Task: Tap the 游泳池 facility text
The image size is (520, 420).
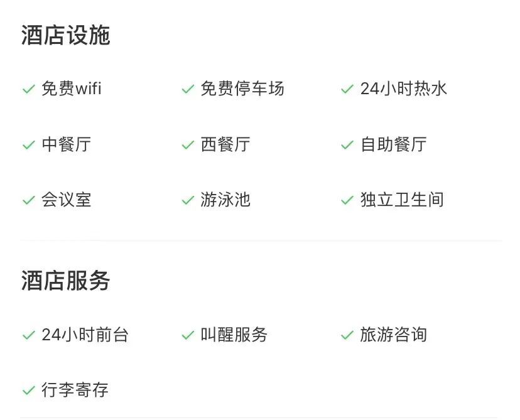Action: pos(225,200)
